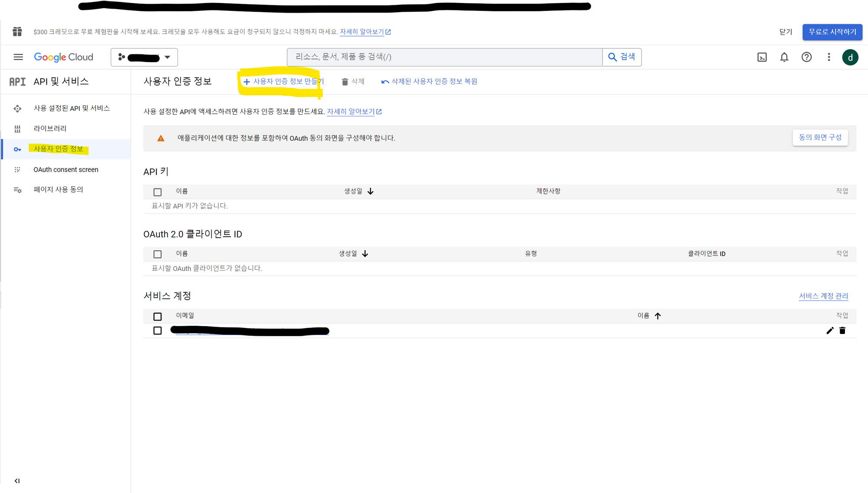This screenshot has height=493, width=868.
Task: Check the service account row checkbox
Action: click(158, 331)
